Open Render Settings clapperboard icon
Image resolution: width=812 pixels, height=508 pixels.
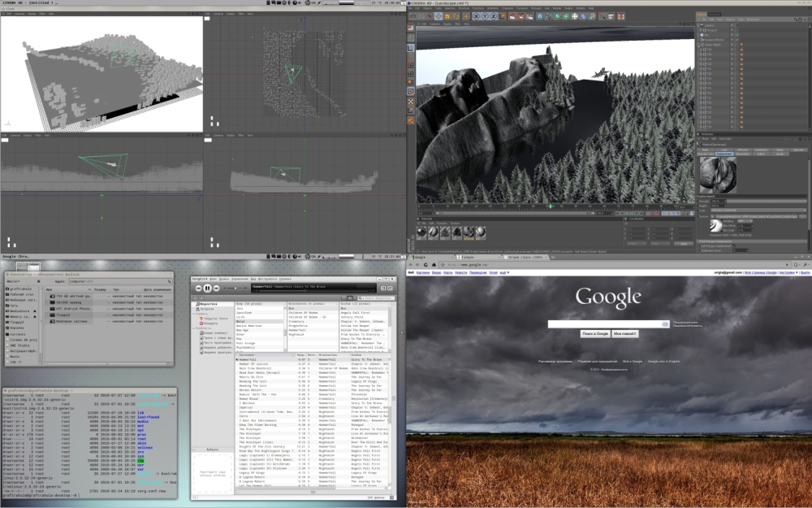[x=529, y=16]
